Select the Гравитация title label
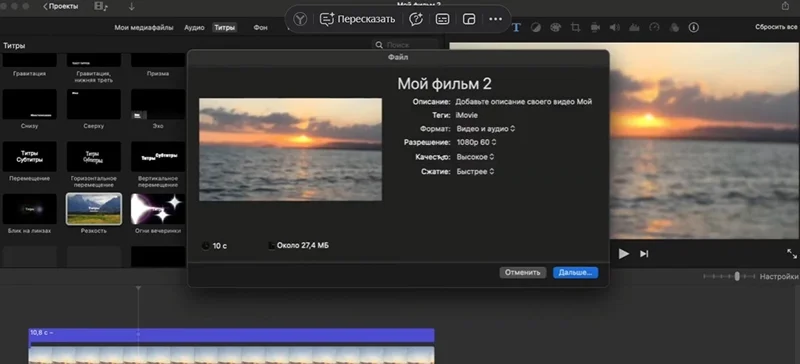Screen dimensions: 800x364 [x=30, y=74]
